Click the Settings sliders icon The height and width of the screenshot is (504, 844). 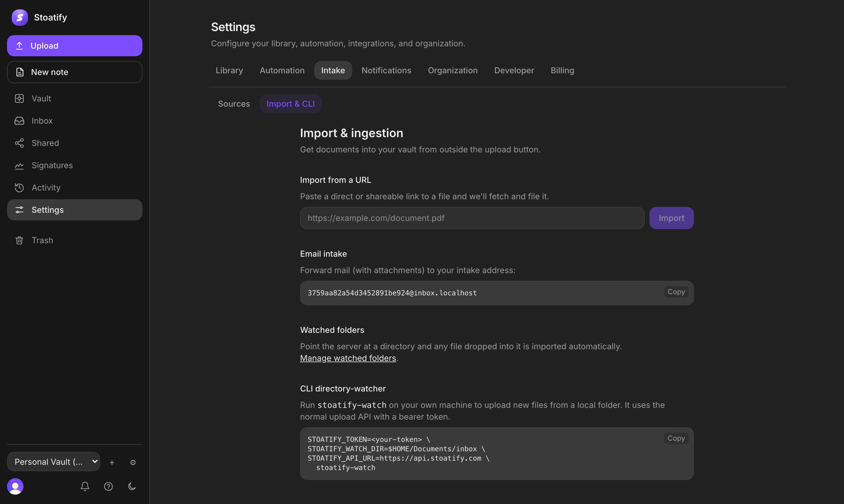point(19,210)
